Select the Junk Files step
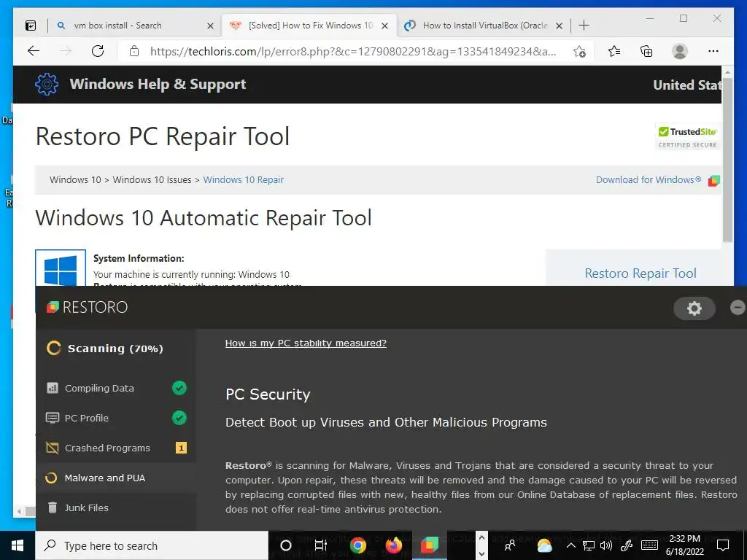Screen dimensions: 747x560 point(116,507)
